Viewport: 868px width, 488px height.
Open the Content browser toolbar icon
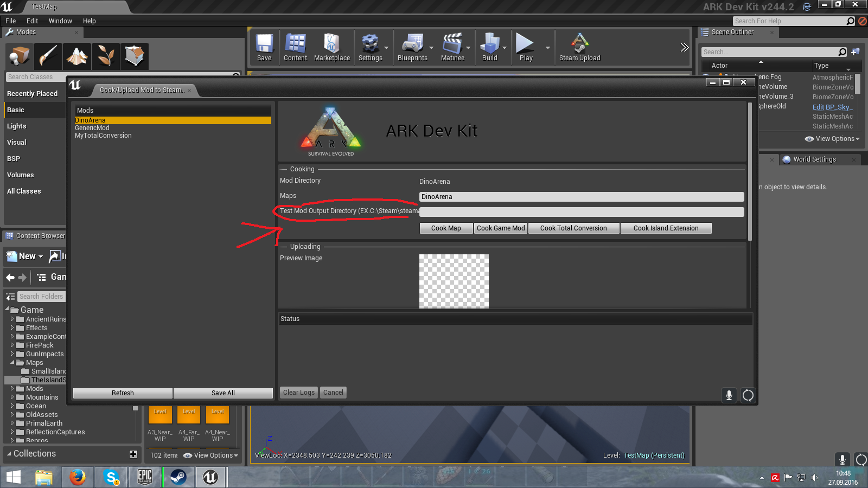tap(295, 47)
